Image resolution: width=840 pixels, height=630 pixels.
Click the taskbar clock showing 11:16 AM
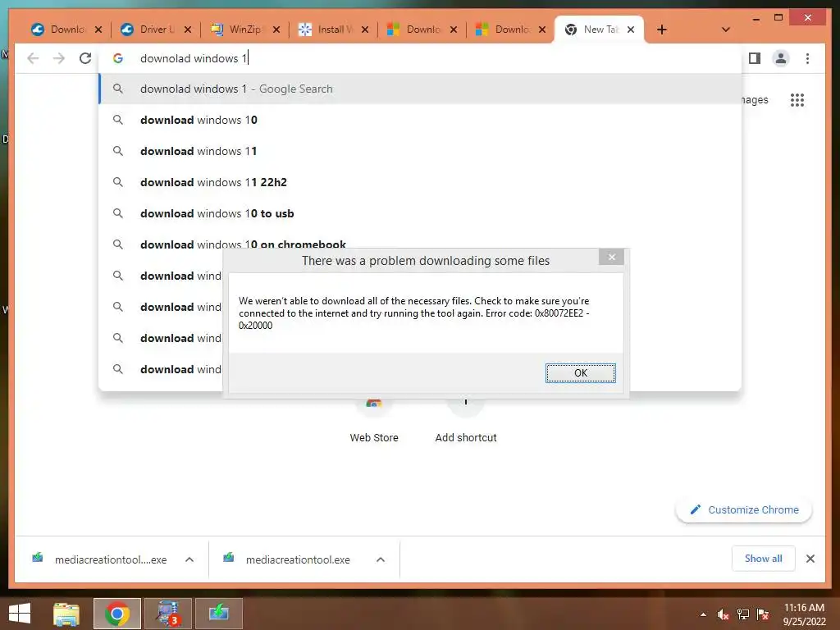[x=804, y=614]
